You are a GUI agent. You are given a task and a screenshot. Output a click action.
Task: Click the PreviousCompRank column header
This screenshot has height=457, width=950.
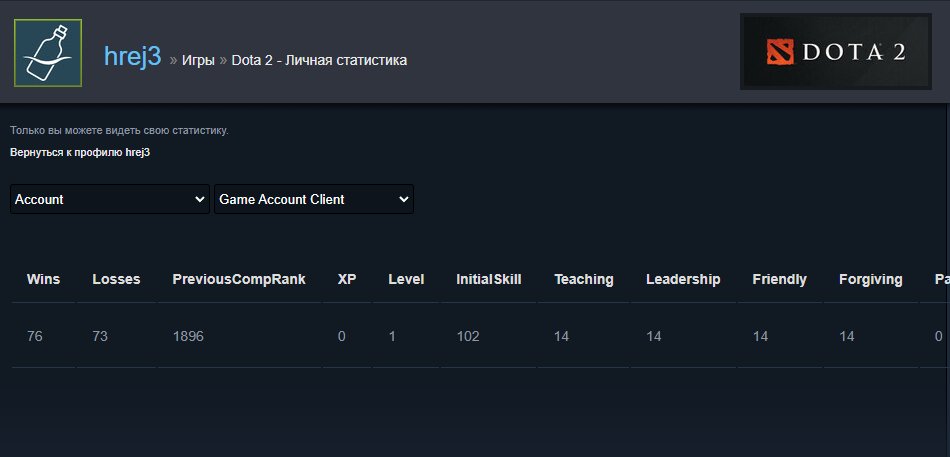pos(239,279)
